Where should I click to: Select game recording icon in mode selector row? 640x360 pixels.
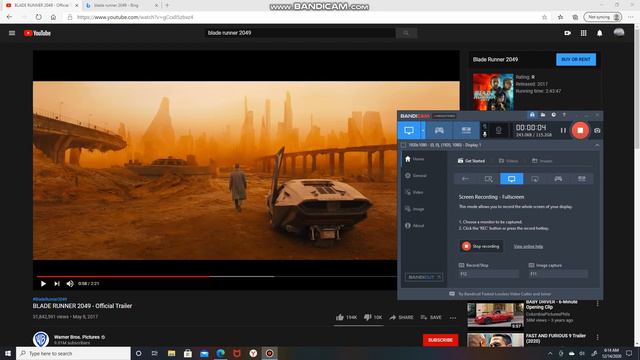click(x=558, y=179)
